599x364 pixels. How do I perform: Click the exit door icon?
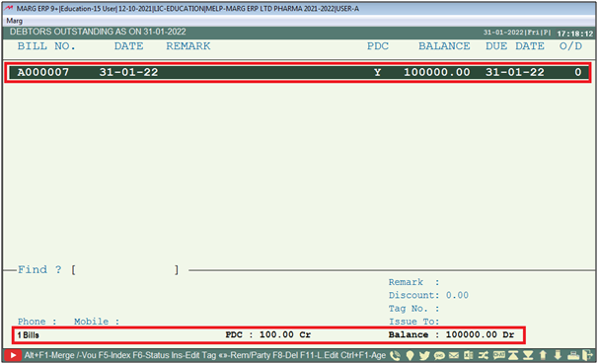587,355
